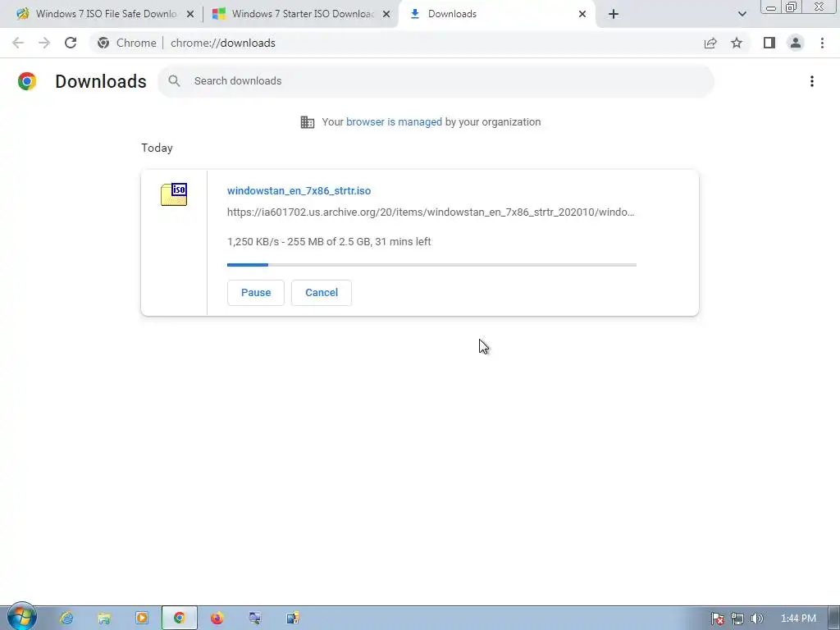Click the search magnifier icon

click(174, 81)
